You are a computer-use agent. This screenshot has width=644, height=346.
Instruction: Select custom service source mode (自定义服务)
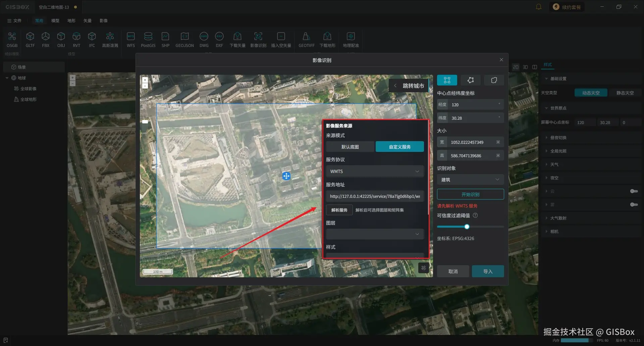coord(400,147)
